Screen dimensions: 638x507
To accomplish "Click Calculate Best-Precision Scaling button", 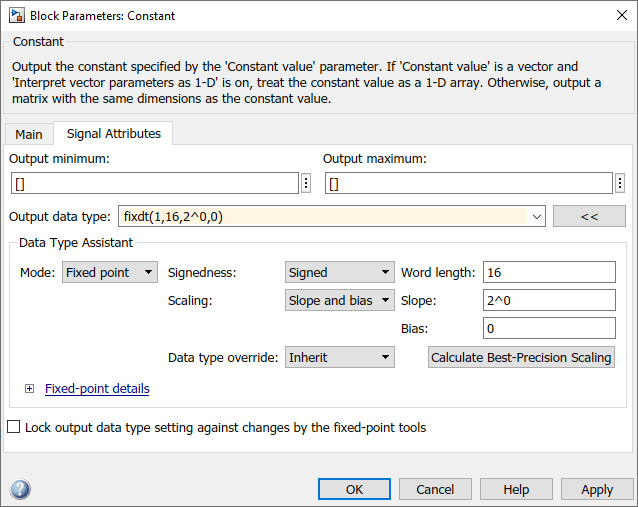I will tap(521, 357).
